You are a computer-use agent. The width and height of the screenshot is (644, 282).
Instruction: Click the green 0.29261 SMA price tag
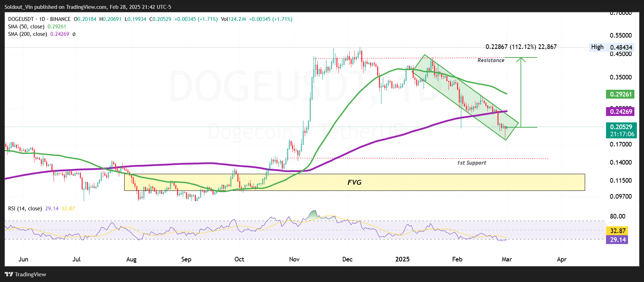pos(621,94)
